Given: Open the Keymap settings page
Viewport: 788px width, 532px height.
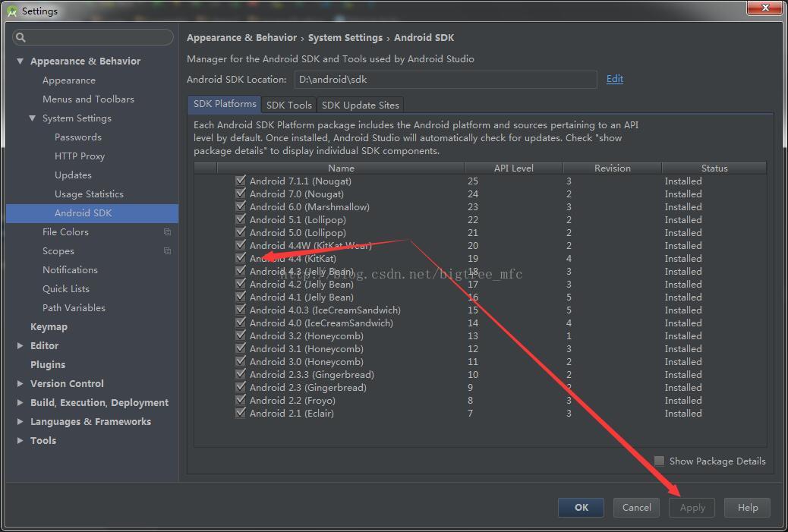Looking at the screenshot, I should [x=49, y=326].
